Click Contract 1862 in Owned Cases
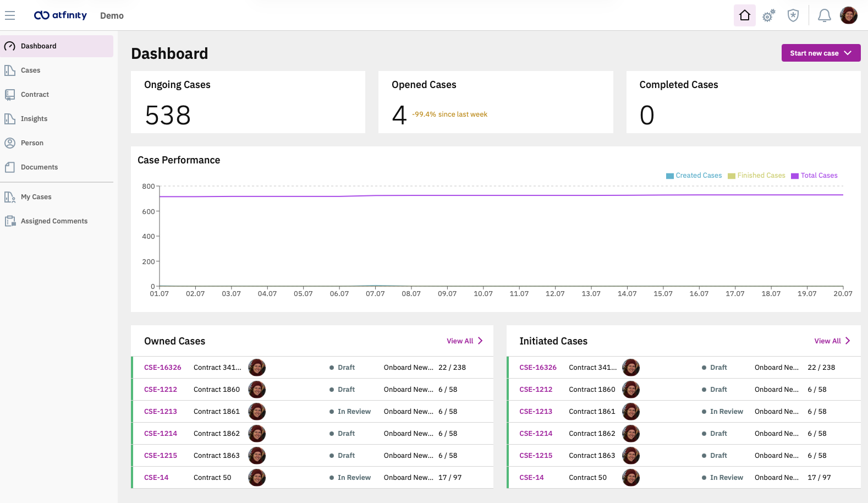 tap(217, 434)
